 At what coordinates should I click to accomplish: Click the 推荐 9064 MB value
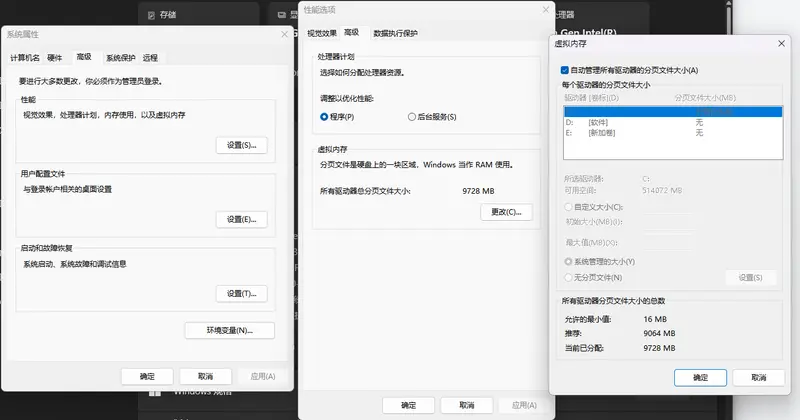pyautogui.click(x=659, y=333)
